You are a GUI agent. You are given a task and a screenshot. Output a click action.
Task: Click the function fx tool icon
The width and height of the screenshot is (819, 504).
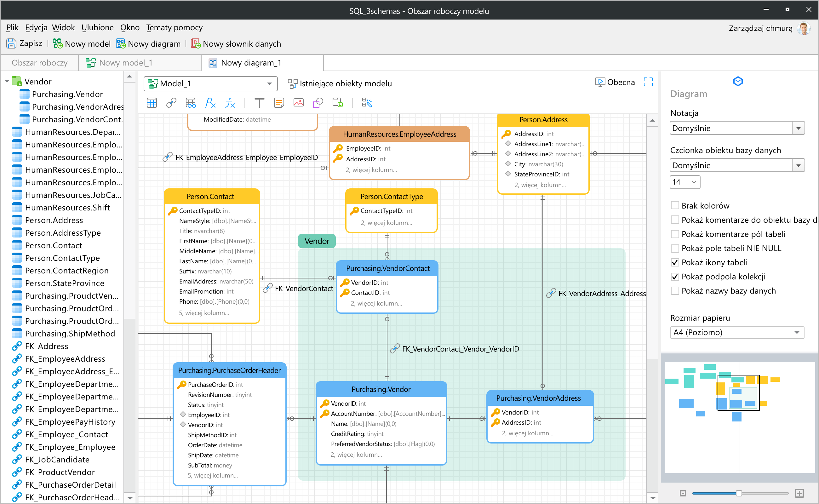tap(230, 103)
